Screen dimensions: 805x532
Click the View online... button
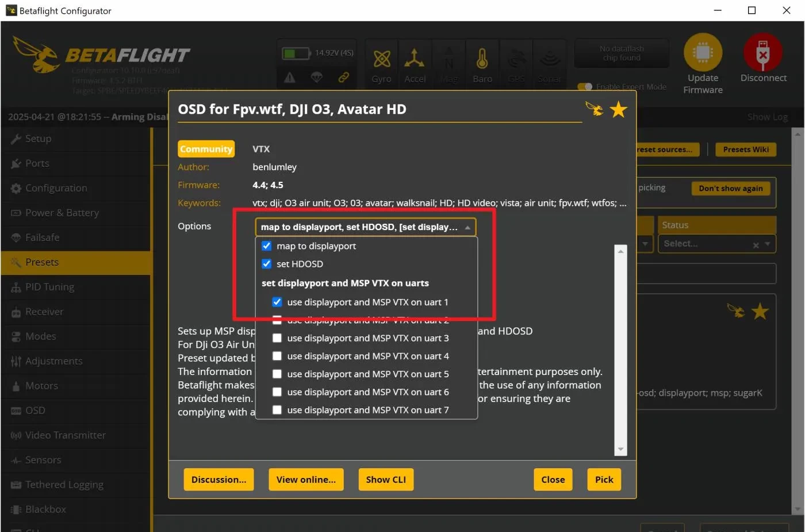coord(306,480)
